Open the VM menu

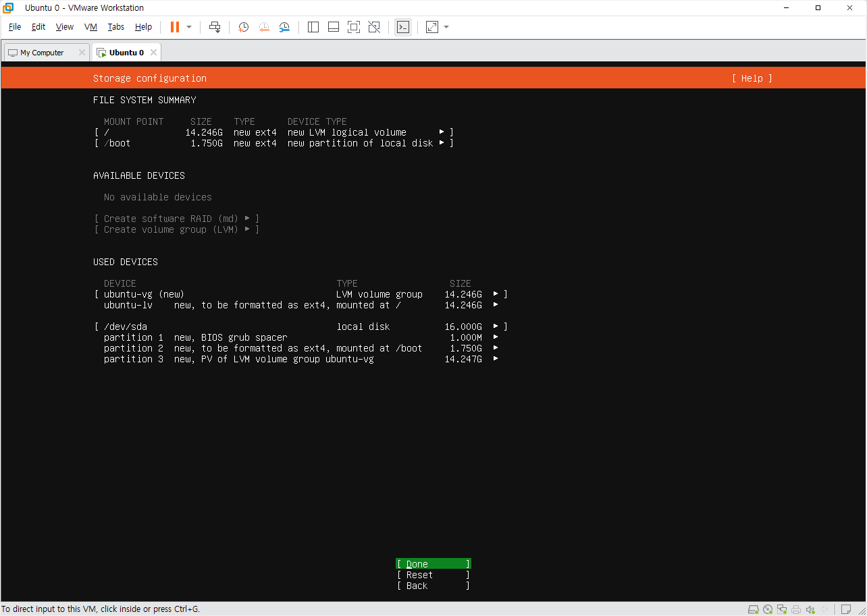click(x=91, y=27)
